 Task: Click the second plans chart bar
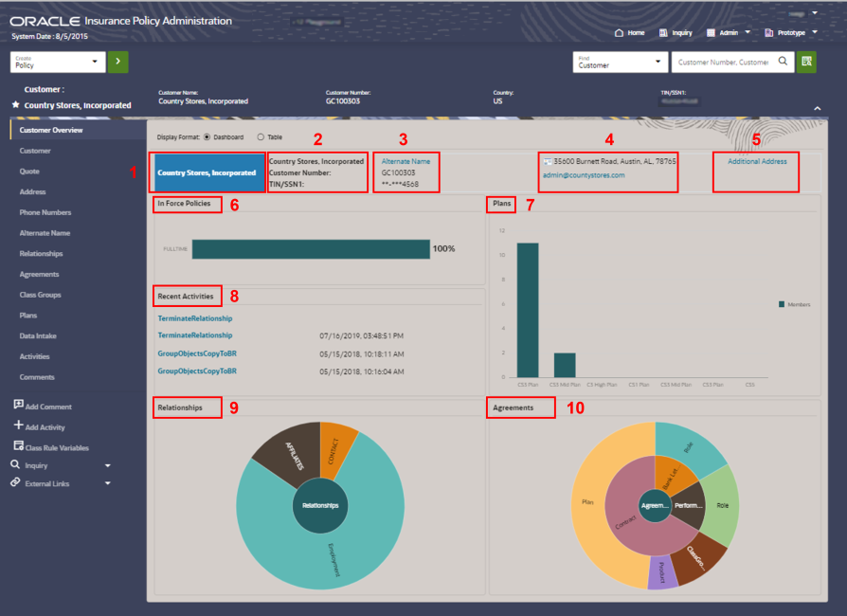point(565,365)
